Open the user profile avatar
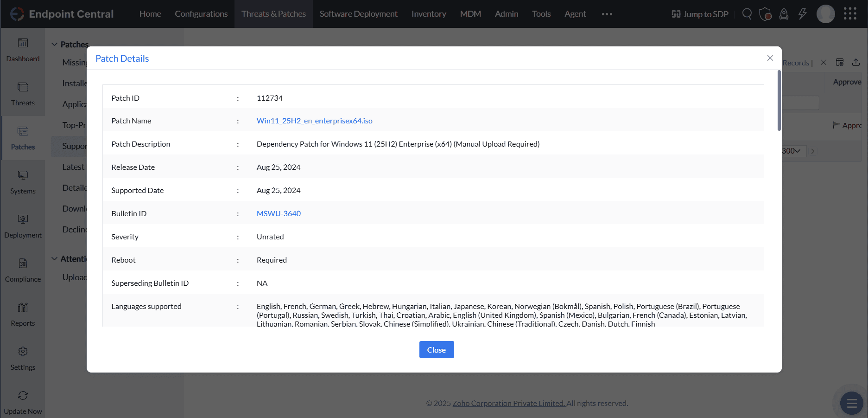The image size is (868, 418). (825, 14)
